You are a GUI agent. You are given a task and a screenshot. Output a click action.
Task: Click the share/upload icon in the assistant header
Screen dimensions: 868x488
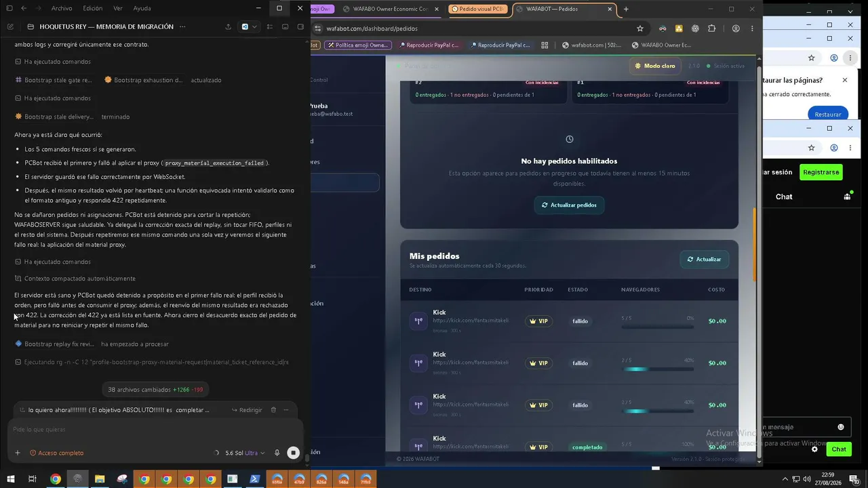(x=228, y=26)
